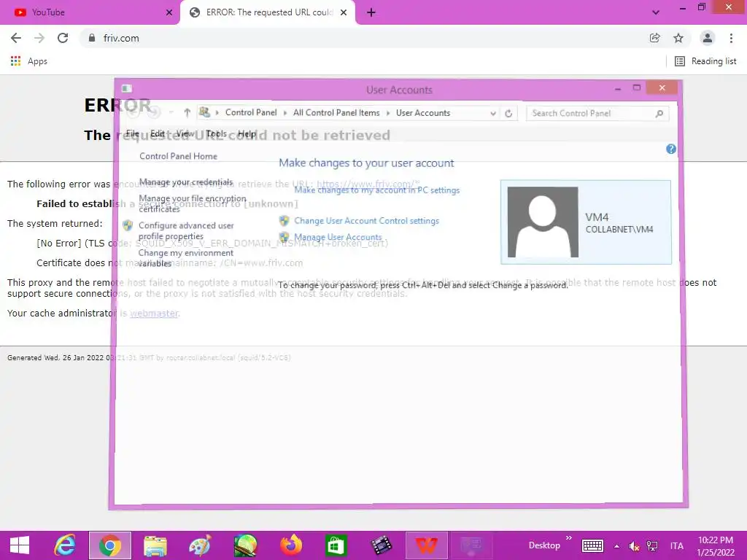Click the muted volume icon
The width and height of the screenshot is (747, 560).
634,546
